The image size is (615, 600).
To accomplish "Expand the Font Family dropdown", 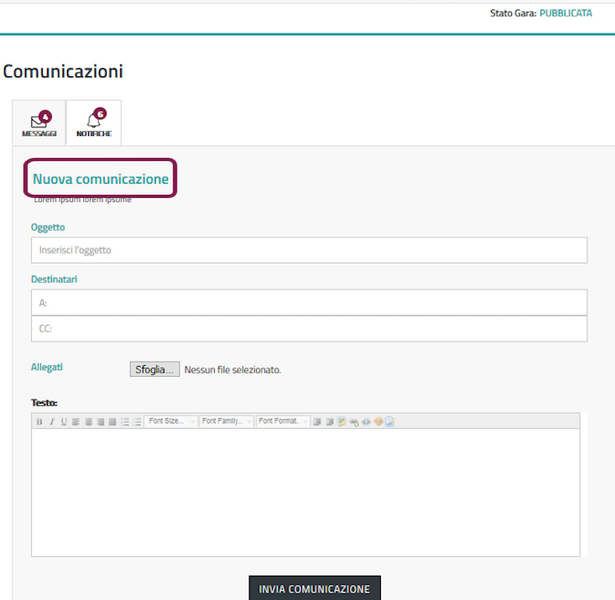I will [x=227, y=422].
